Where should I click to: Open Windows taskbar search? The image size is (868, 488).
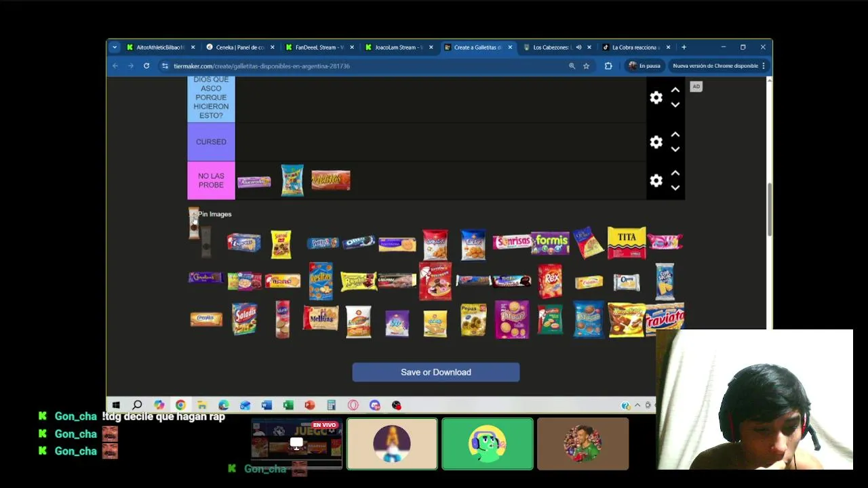pyautogui.click(x=137, y=405)
